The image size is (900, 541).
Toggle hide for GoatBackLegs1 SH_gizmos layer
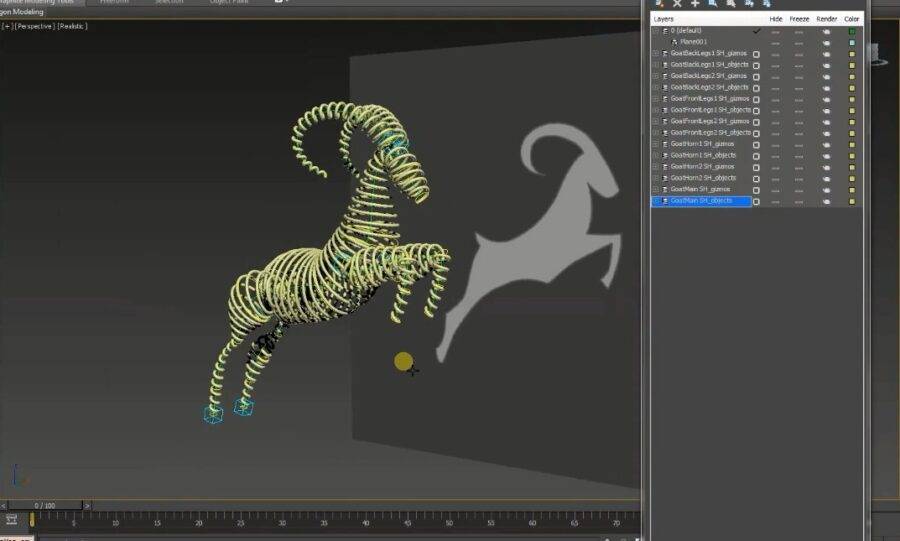point(775,54)
